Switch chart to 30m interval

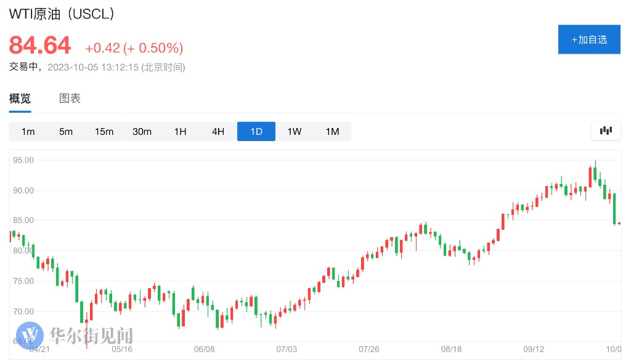point(142,131)
